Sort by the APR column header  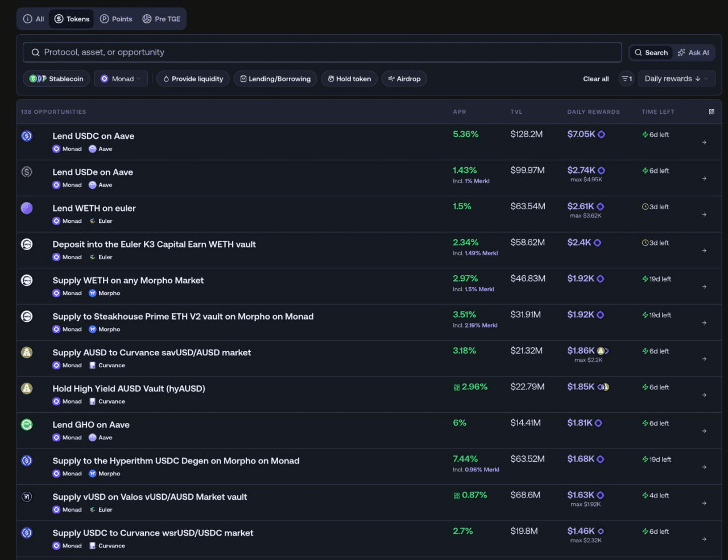point(459,112)
